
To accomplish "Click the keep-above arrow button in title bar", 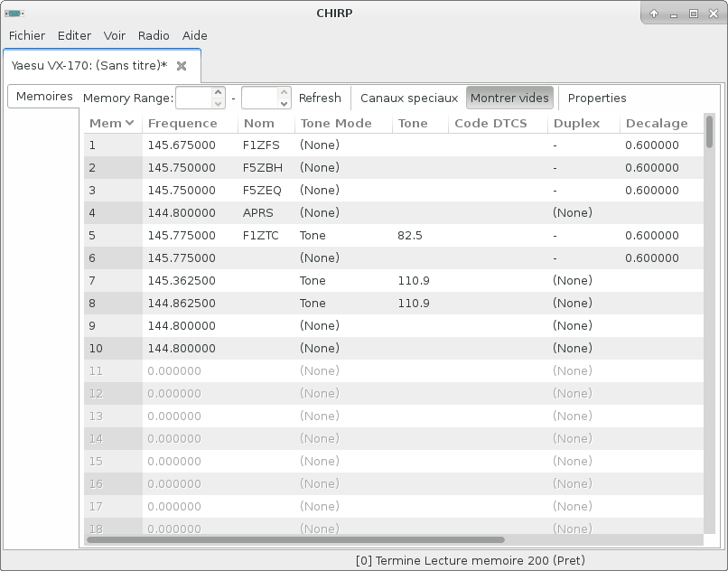I will (654, 14).
